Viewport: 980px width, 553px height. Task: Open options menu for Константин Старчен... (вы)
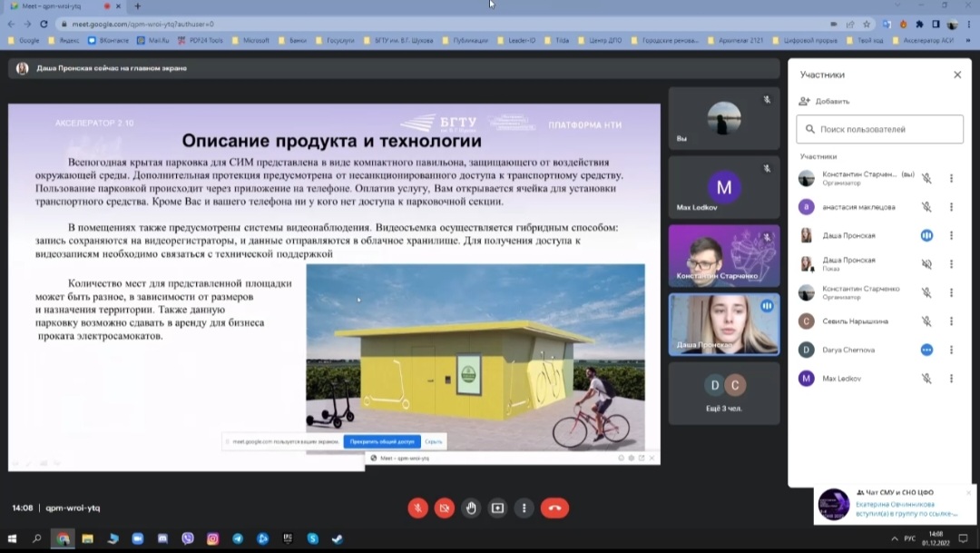[x=951, y=178]
